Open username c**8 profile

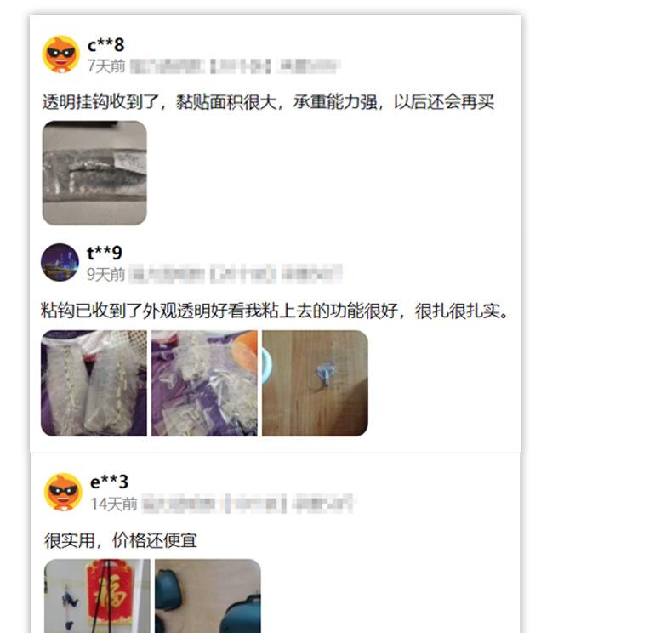tap(105, 45)
